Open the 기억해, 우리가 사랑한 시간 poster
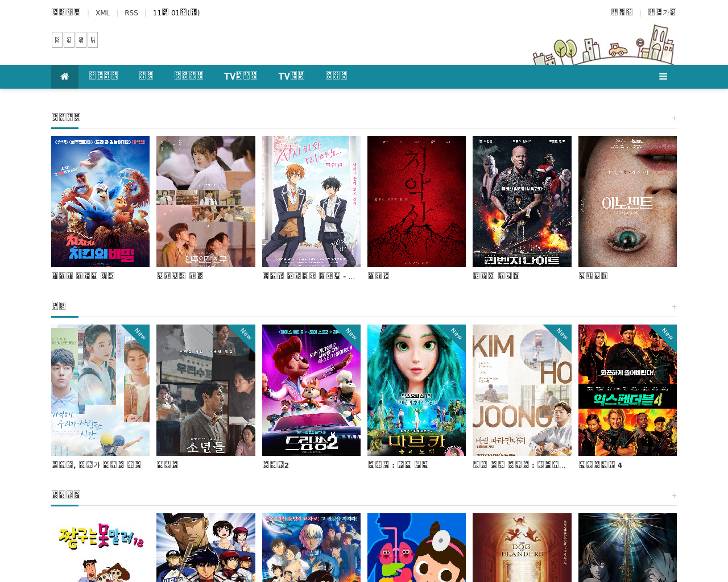This screenshot has height=582, width=728. 100,390
